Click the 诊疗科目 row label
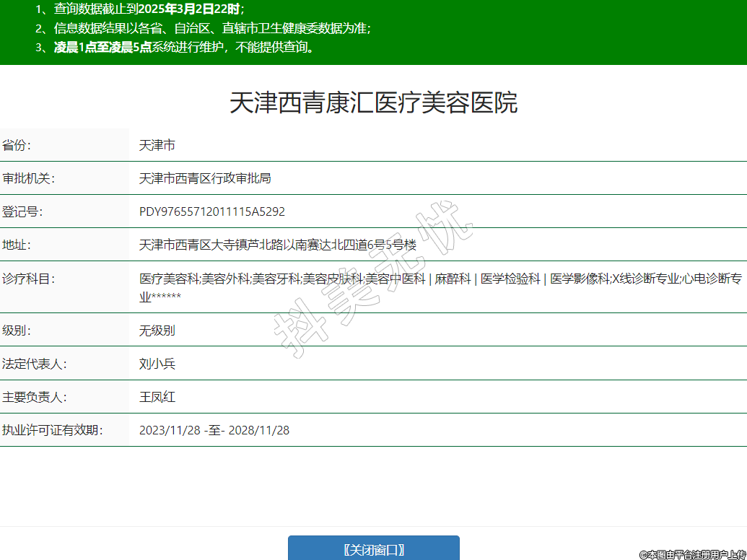 pos(28,279)
